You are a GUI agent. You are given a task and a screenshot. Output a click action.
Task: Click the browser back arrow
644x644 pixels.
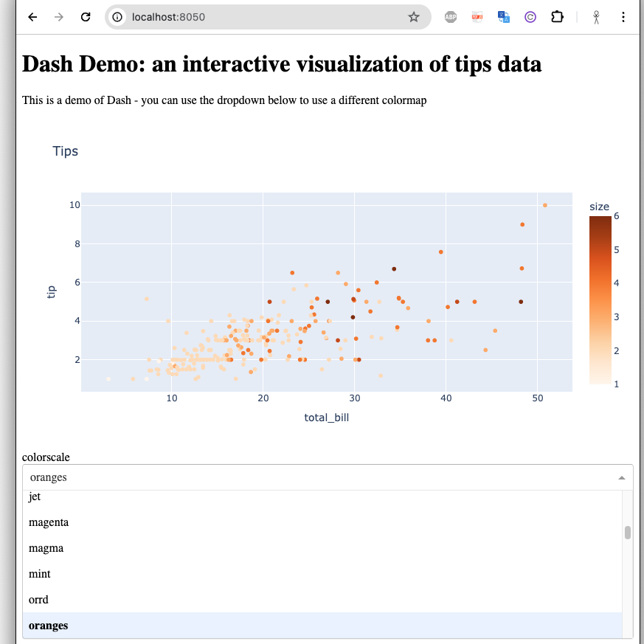click(x=32, y=17)
